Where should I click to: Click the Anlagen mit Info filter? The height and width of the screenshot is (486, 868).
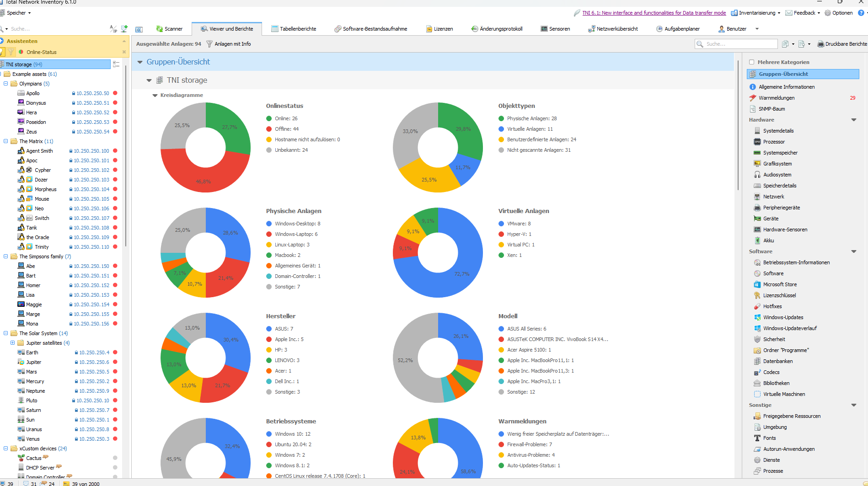pyautogui.click(x=228, y=44)
